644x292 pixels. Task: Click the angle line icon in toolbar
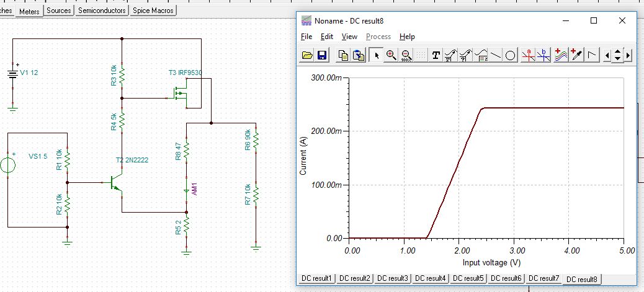coord(591,55)
